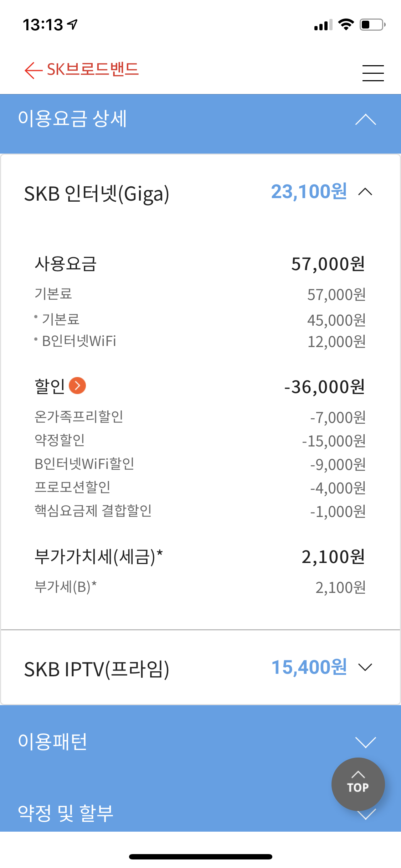Viewport: 401px width, 868px height.
Task: Collapse SKB 인터넷(Giga) details chevron
Action: click(x=365, y=192)
